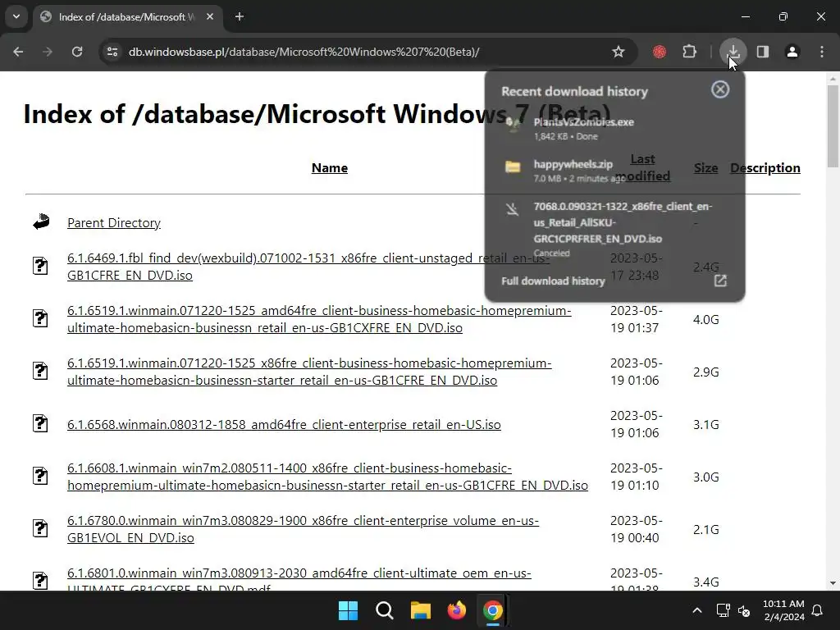Download 6.1.6469.1.fbl_find_dev ISO link

pyautogui.click(x=308, y=267)
